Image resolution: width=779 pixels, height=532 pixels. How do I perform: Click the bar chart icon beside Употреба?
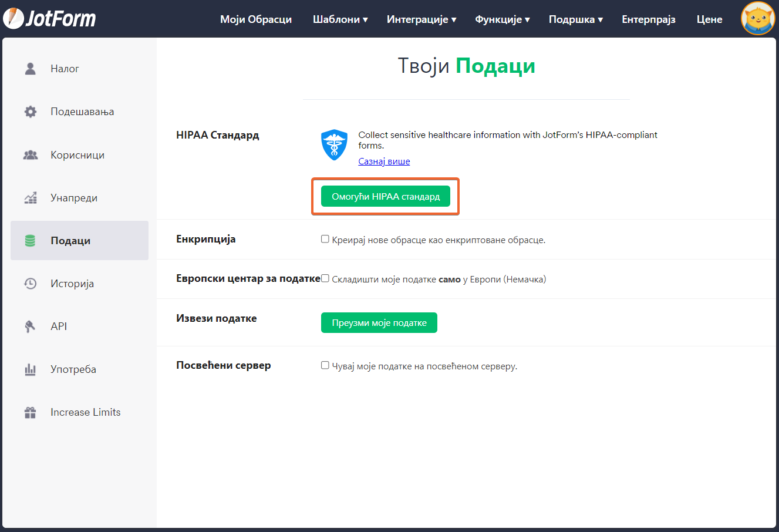(30, 369)
